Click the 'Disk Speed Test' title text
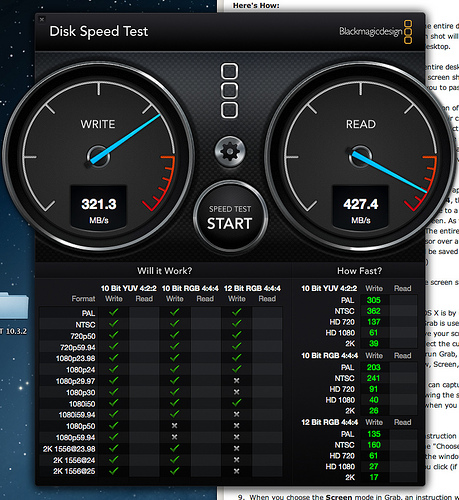459x500 pixels. 99,32
